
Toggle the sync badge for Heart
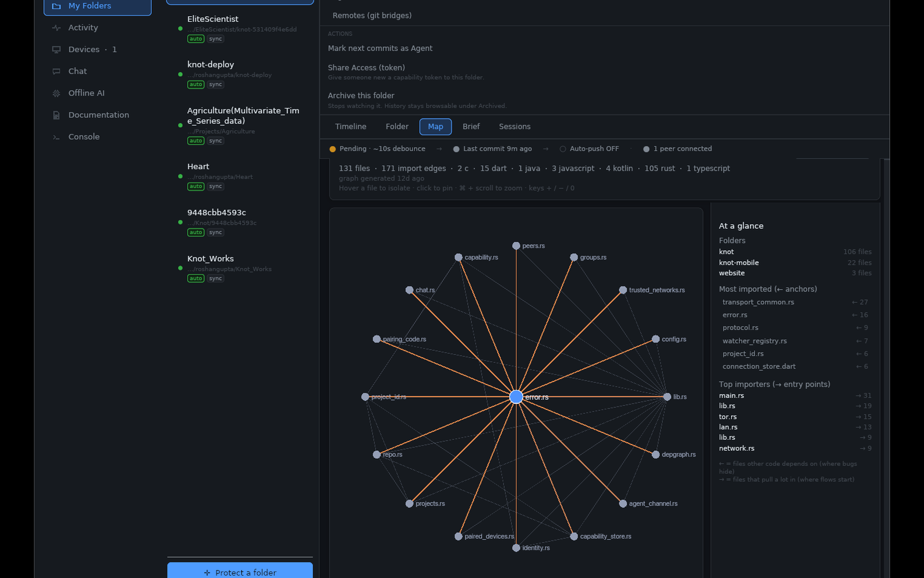(x=215, y=186)
